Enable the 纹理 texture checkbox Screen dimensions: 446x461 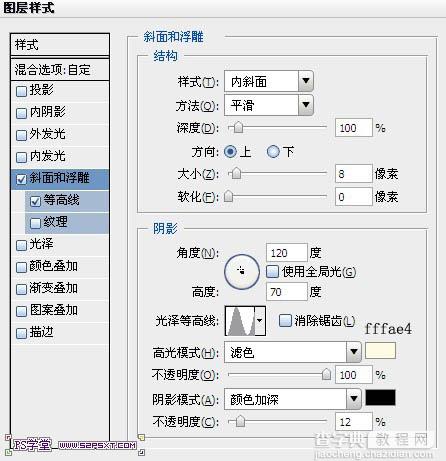pos(35,223)
